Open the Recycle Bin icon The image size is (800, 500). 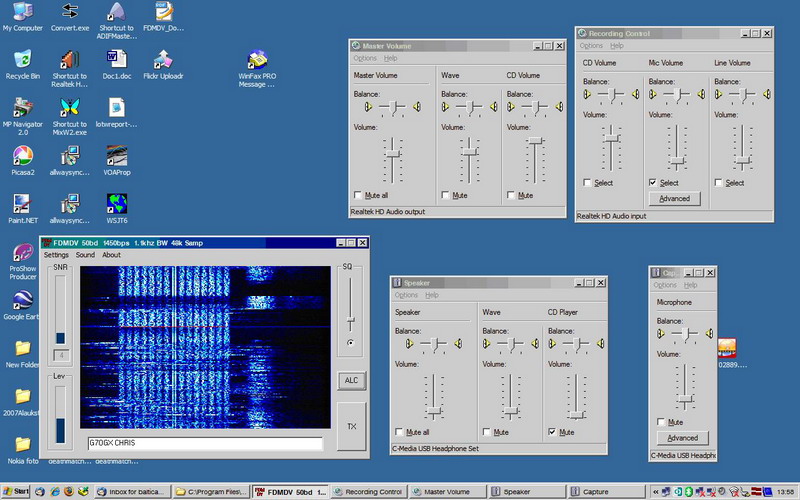[x=21, y=59]
